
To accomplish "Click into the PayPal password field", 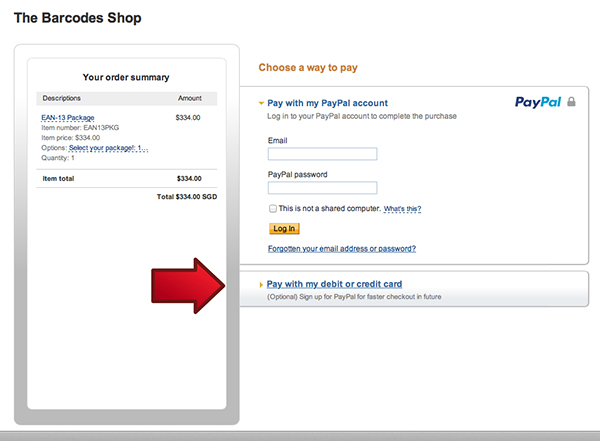I will click(322, 188).
